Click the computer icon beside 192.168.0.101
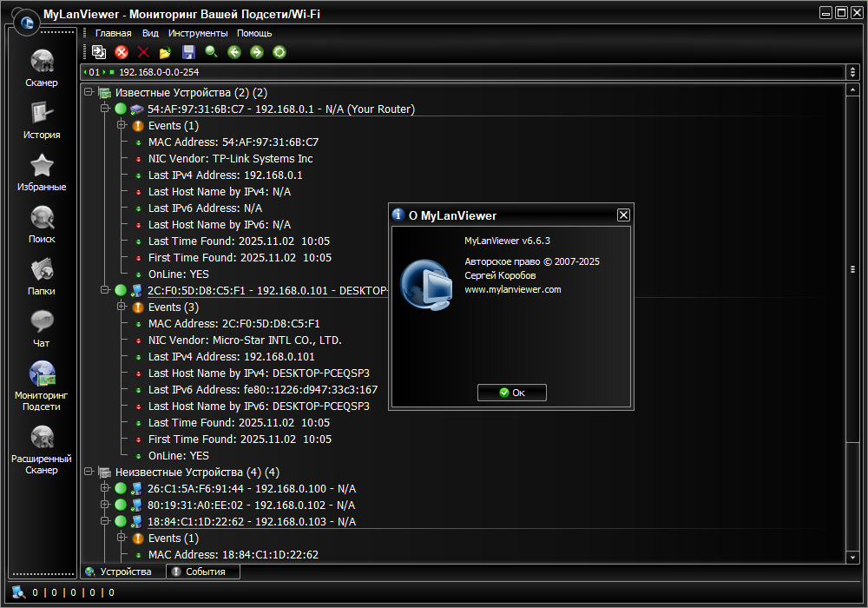This screenshot has width=868, height=608. click(136, 290)
